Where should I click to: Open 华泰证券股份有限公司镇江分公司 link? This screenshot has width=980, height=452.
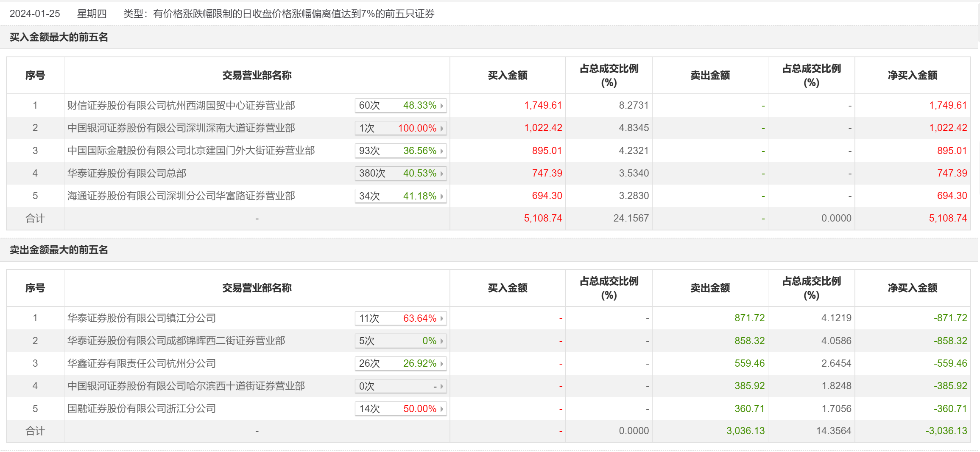click(142, 318)
